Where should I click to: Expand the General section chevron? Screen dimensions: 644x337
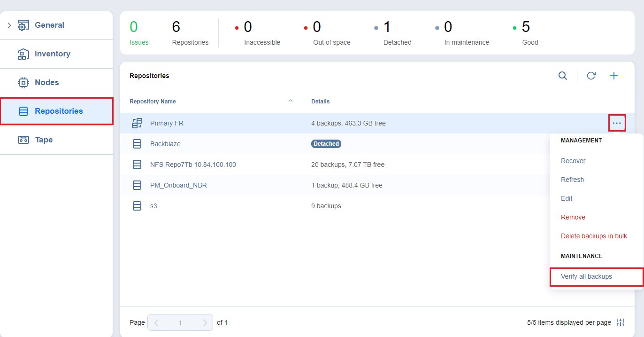9,25
